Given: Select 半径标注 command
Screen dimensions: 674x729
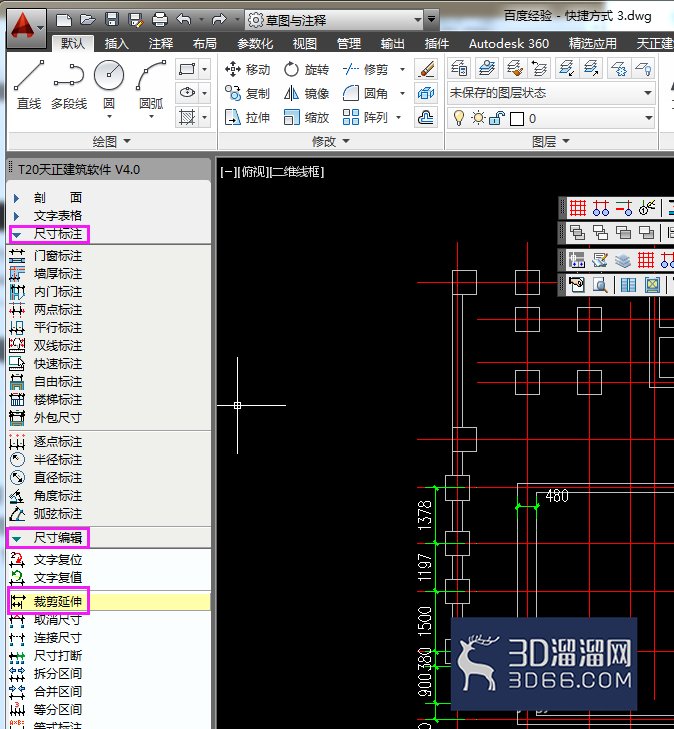Looking at the screenshot, I should tap(58, 459).
